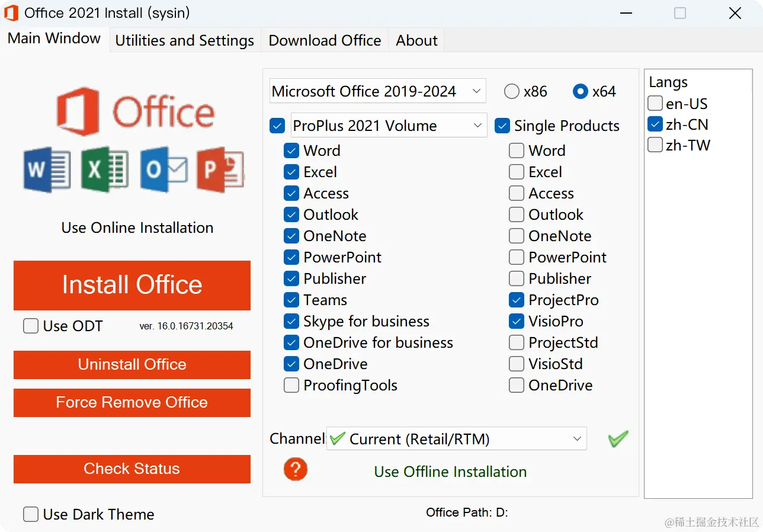Click the red question mark help icon

coord(296,469)
